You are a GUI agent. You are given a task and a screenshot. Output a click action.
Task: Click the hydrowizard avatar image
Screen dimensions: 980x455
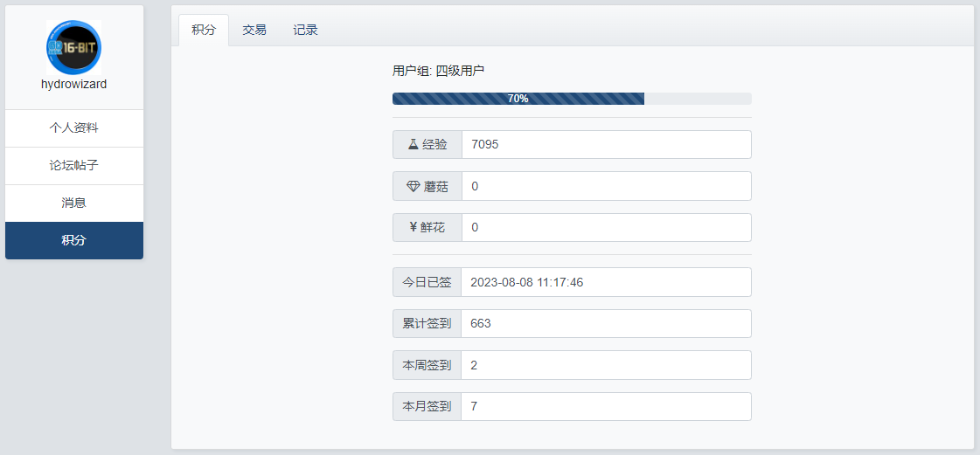click(73, 46)
